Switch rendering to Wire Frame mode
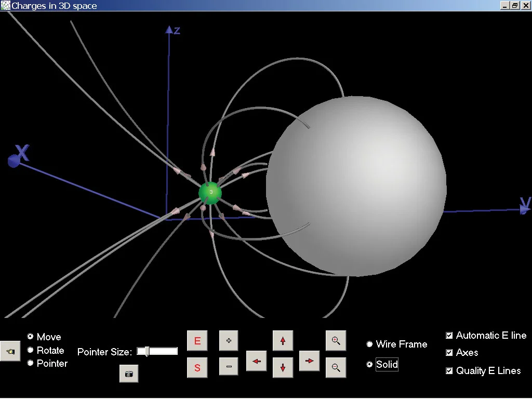The height and width of the screenshot is (399, 532). point(369,344)
